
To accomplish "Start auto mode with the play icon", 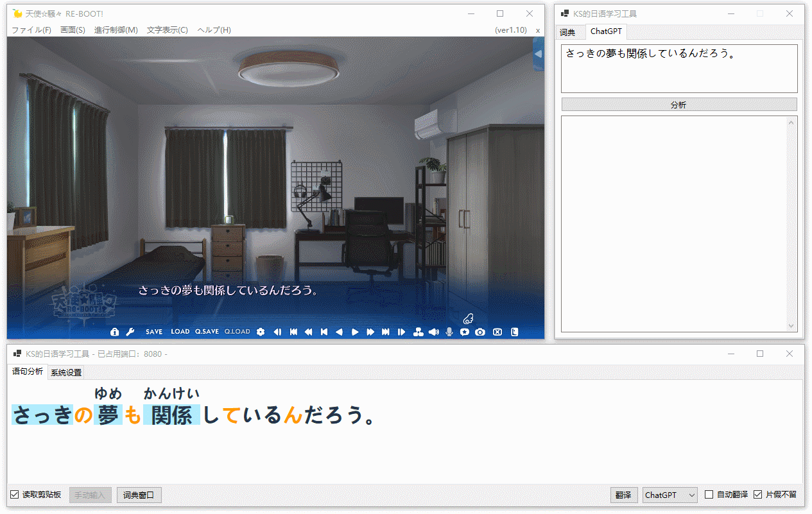I will (355, 332).
